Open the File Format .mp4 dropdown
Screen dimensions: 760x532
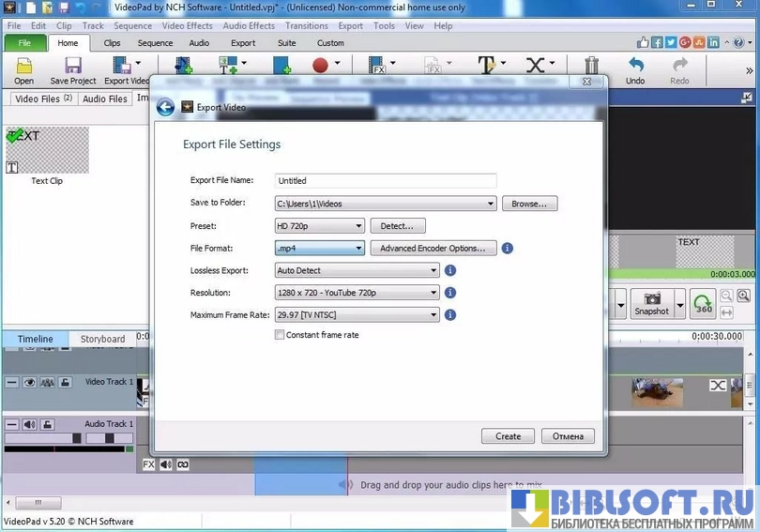click(x=319, y=249)
